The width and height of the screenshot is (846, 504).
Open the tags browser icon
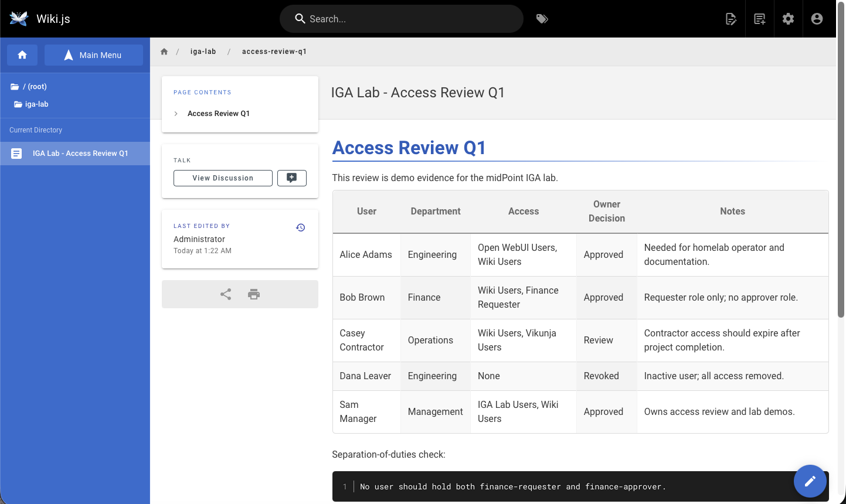point(542,19)
